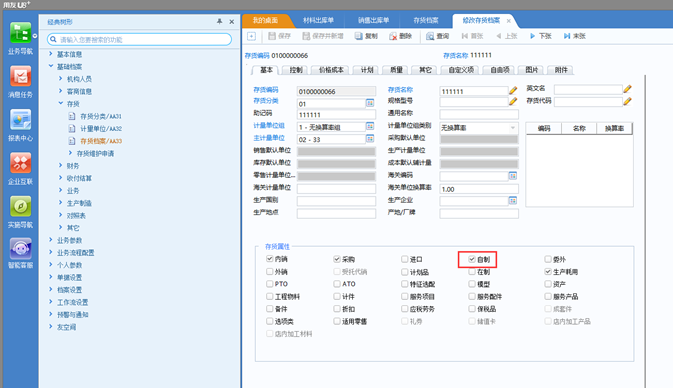Screen dimensions: 673x388
Task: Open lookup icon beside 生产企业 field
Action: [x=512, y=200]
